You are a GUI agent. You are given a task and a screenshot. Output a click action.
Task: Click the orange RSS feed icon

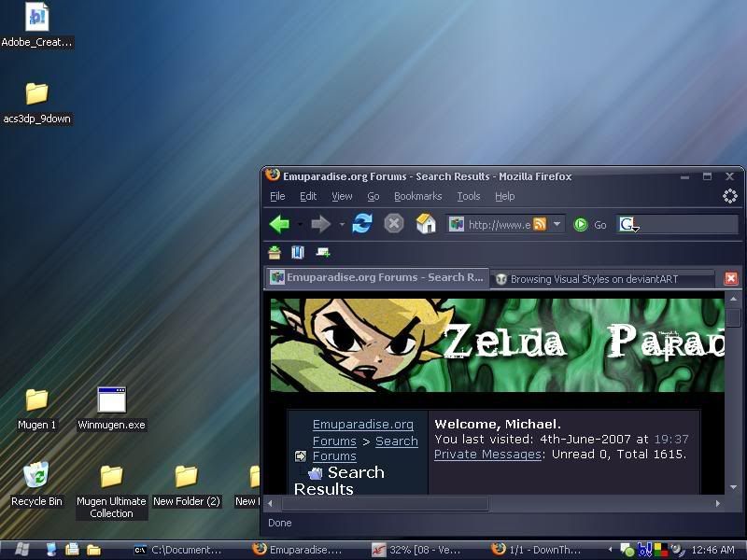coord(540,224)
